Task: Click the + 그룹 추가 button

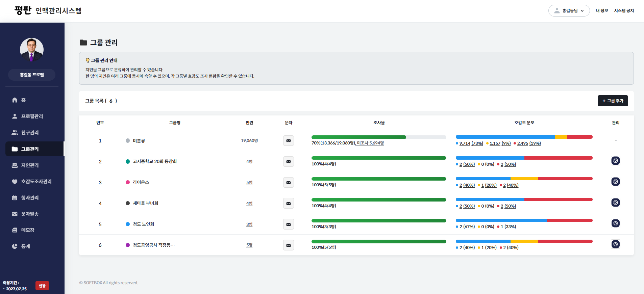Action: [613, 101]
